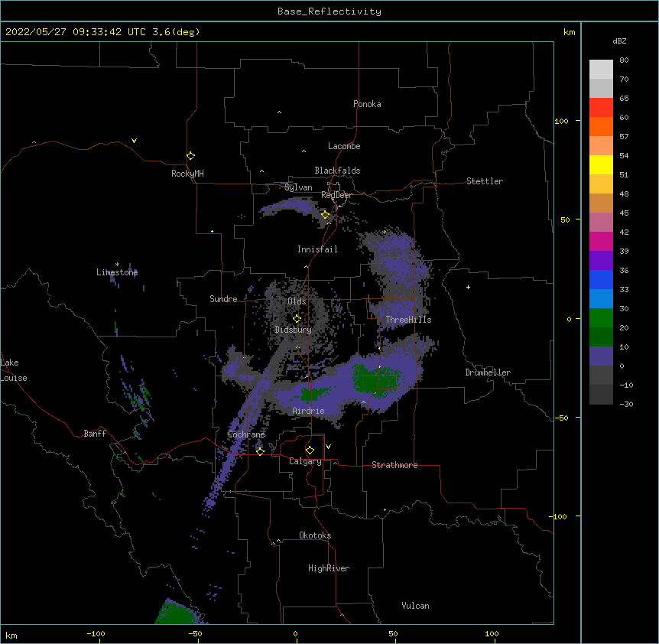
Task: Click the HighRiver label
Action: coord(329,568)
